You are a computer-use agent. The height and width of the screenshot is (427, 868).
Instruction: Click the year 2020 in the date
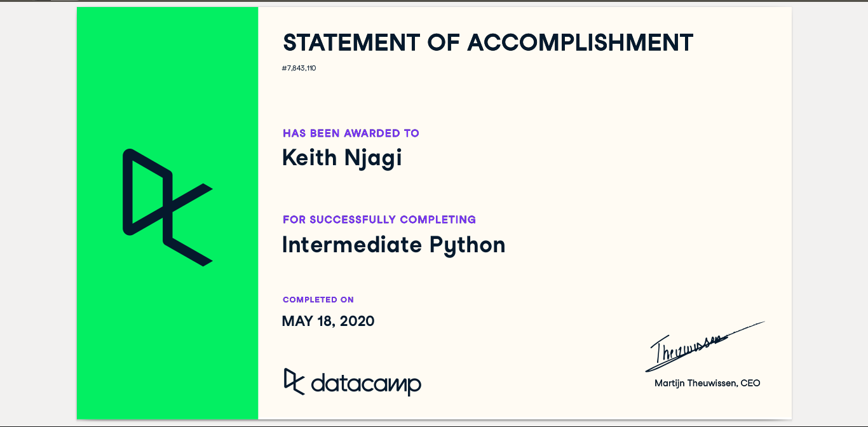357,322
